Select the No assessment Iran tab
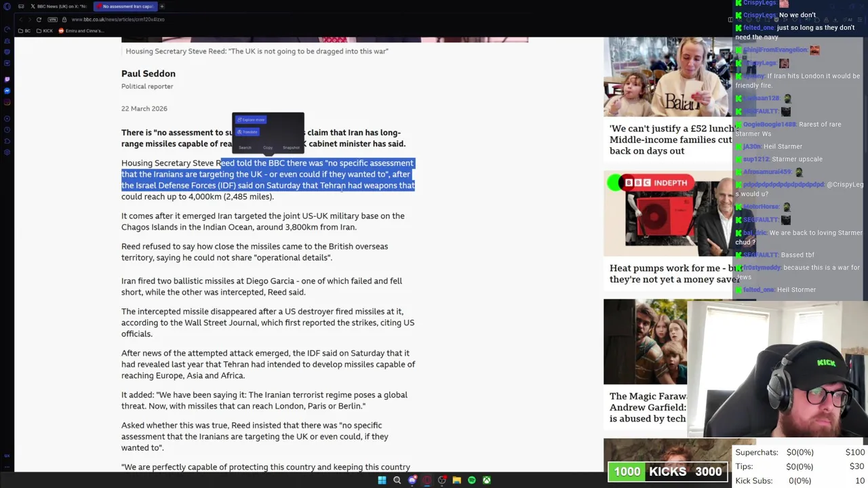 click(x=125, y=6)
